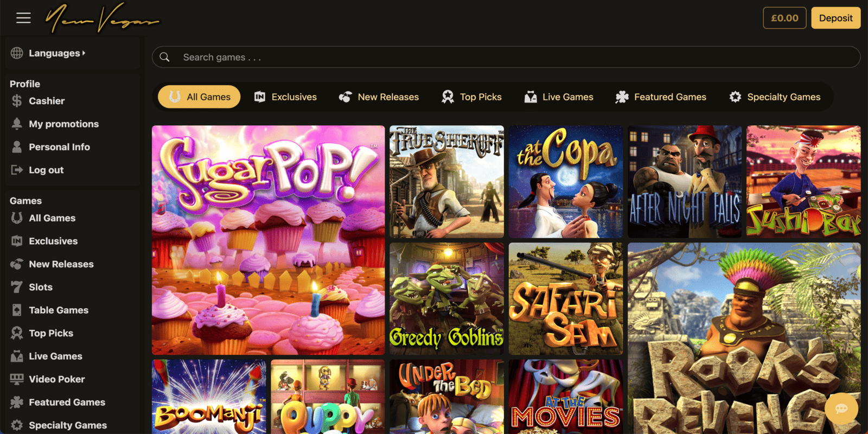The height and width of the screenshot is (434, 868).
Task: Open the hamburger menu icon
Action: pyautogui.click(x=23, y=18)
